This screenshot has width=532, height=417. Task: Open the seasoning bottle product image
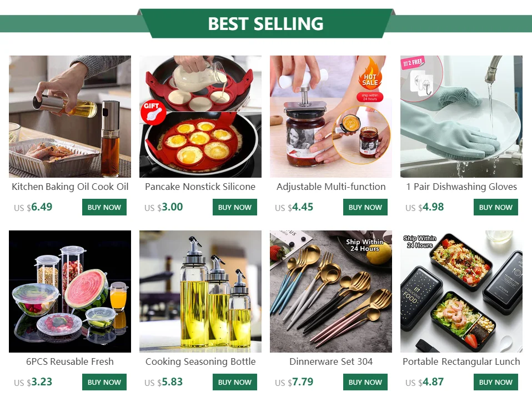pos(200,292)
